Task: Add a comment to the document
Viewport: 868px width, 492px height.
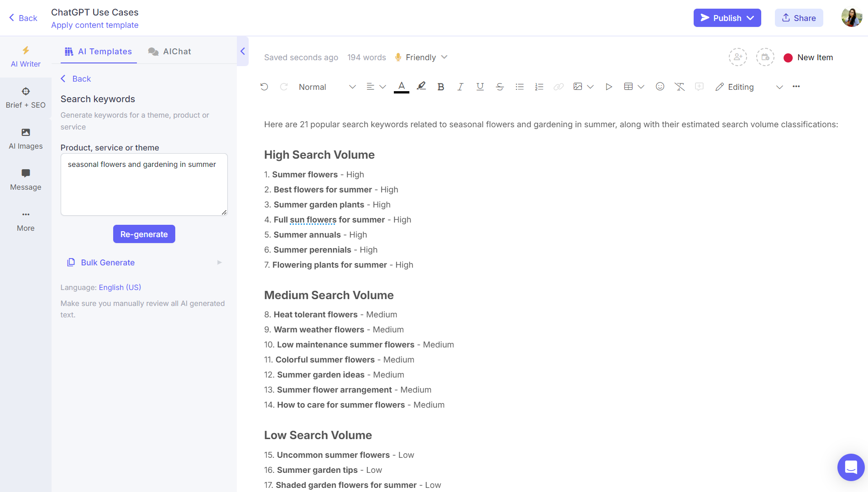Action: [x=699, y=86]
